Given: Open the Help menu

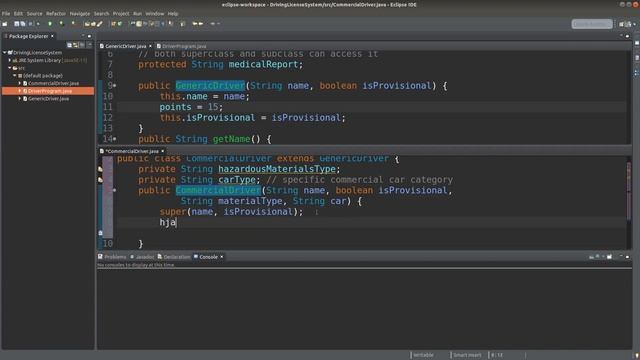Looking at the screenshot, I should [173, 13].
